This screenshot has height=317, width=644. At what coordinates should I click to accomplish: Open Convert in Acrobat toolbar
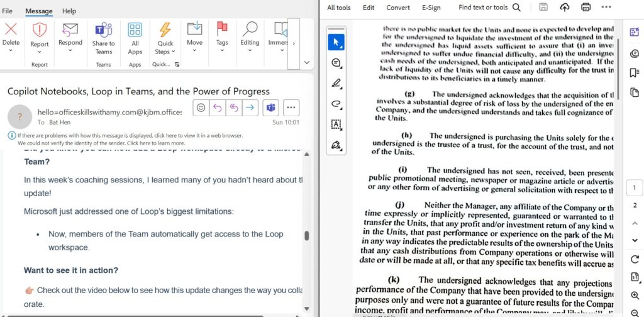[398, 8]
